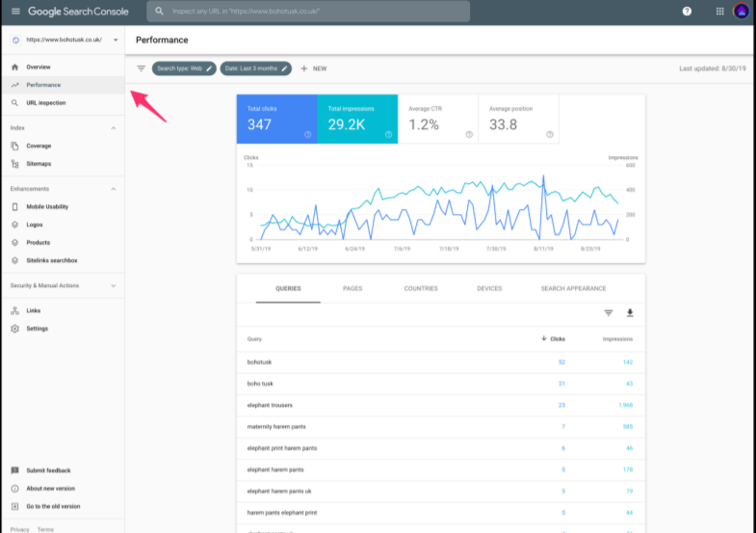This screenshot has width=756, height=533.
Task: Switch to the Queries tab
Action: 288,288
